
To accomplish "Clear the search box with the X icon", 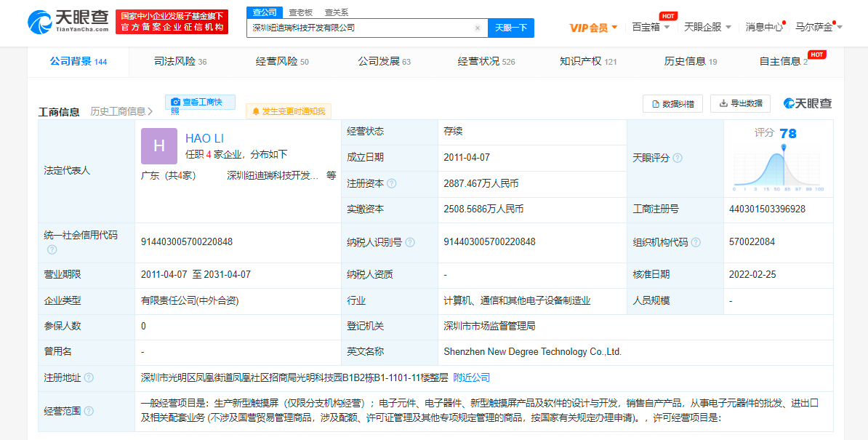I will coord(478,28).
